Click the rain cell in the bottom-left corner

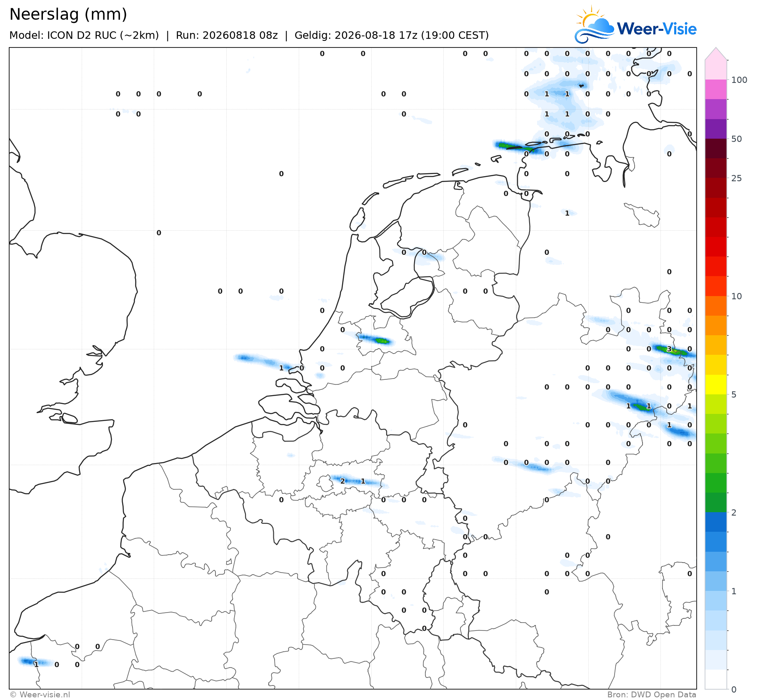[33, 662]
